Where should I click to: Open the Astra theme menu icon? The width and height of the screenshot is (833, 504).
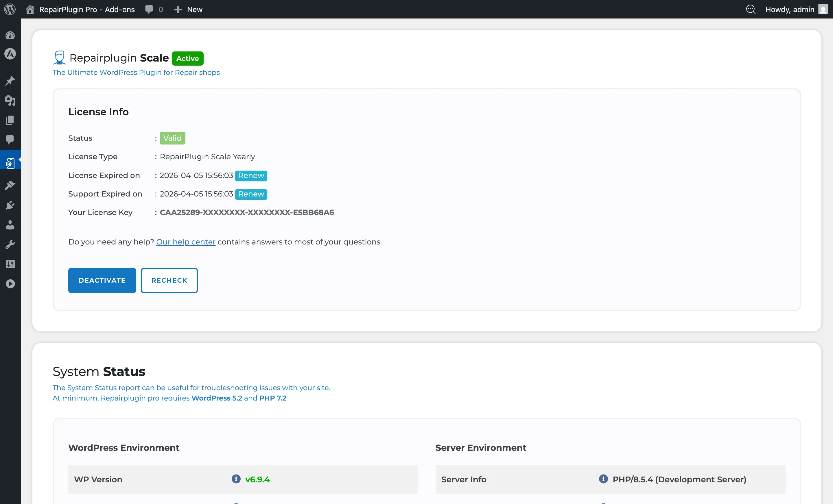(10, 54)
